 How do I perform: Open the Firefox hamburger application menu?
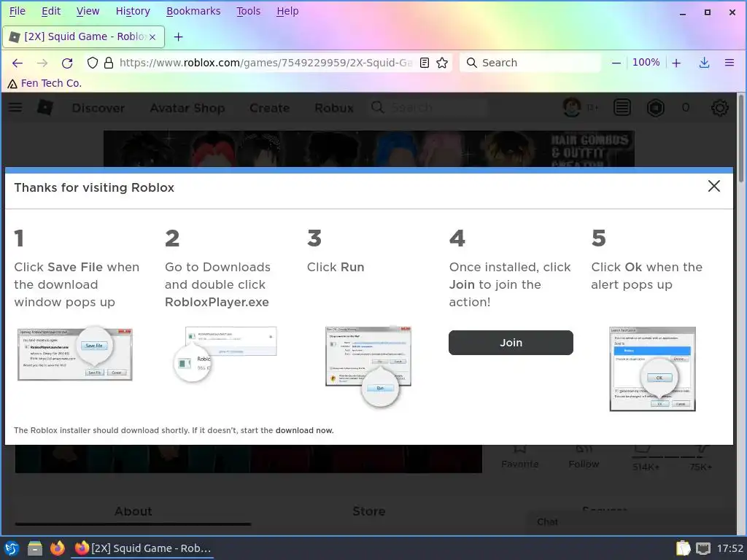[x=729, y=63]
